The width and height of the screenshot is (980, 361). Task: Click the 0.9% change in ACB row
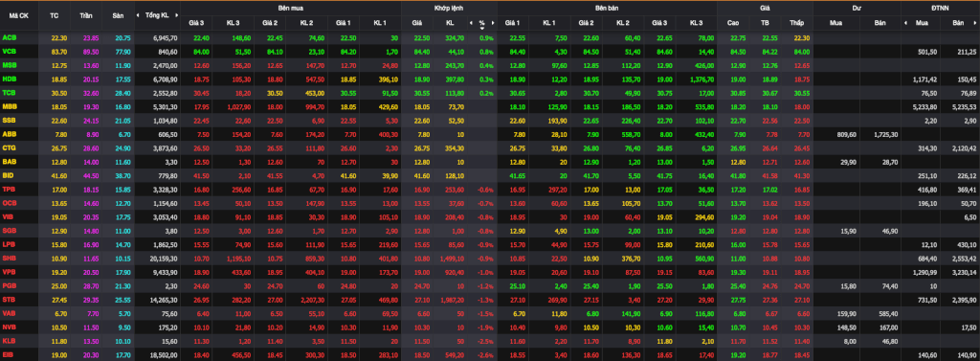[x=487, y=37]
